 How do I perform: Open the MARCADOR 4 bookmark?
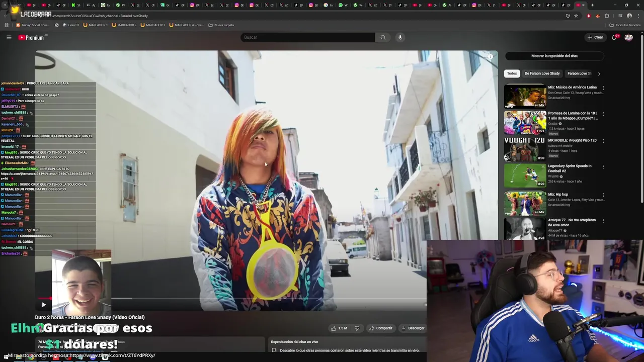point(186,25)
